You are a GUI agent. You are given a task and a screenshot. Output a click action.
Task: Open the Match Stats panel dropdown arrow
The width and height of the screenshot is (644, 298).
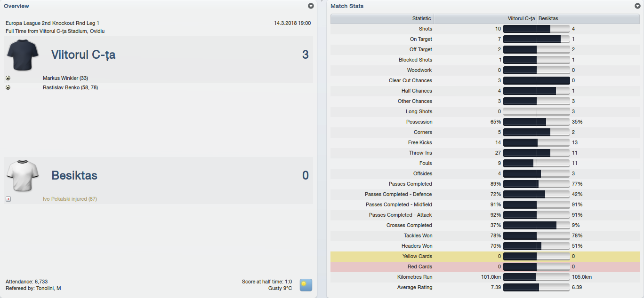pos(637,6)
